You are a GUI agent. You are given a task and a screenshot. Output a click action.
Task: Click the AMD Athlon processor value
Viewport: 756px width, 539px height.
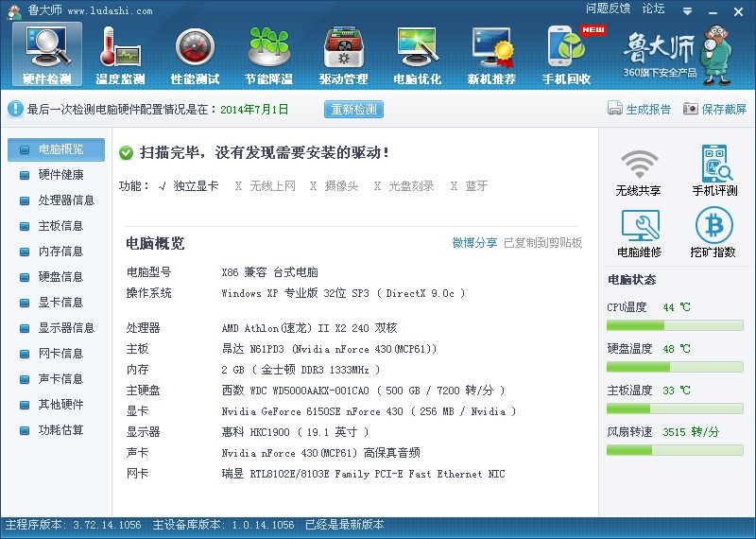click(x=310, y=329)
